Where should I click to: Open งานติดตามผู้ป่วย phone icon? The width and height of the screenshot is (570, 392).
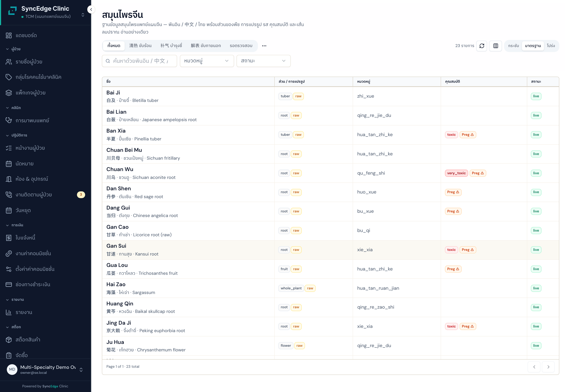pyautogui.click(x=9, y=195)
